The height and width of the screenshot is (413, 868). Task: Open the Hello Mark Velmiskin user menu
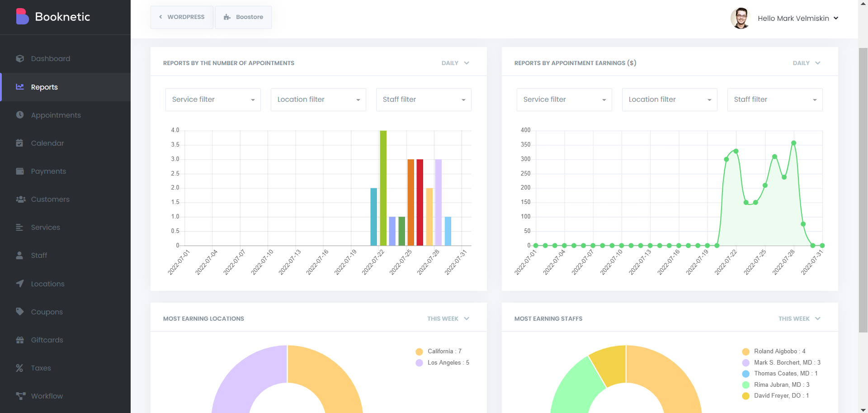(x=798, y=18)
